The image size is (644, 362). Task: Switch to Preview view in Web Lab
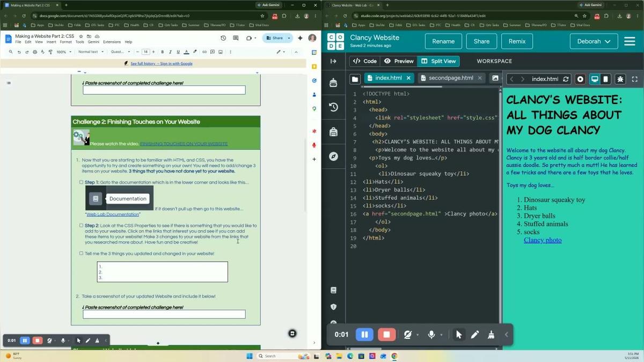(399, 61)
